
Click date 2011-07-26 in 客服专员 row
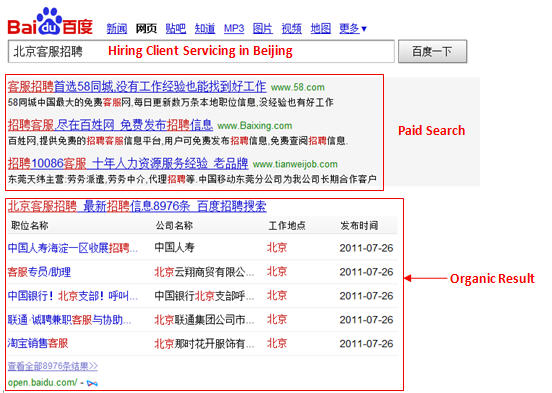click(366, 272)
